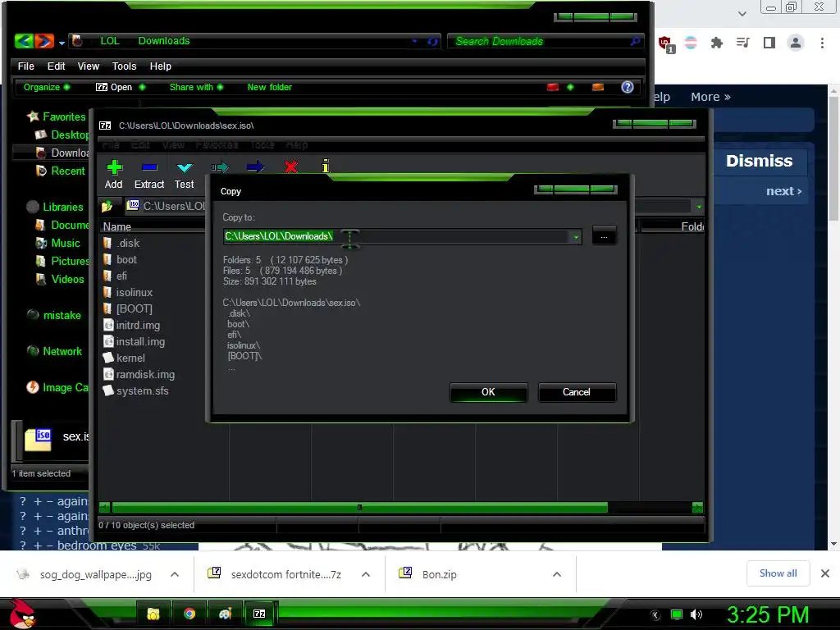
Task: Open the recent pages dropdown beside nav arrows
Action: tap(62, 43)
